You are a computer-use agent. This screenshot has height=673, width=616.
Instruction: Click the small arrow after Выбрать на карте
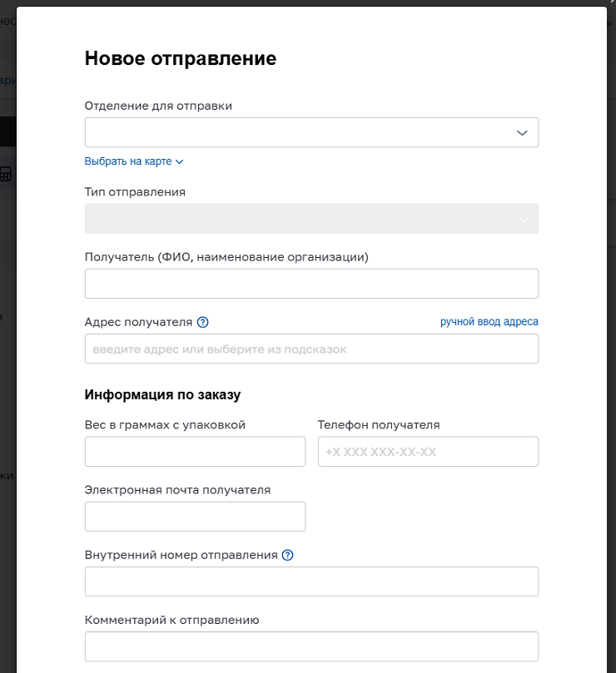point(179,161)
